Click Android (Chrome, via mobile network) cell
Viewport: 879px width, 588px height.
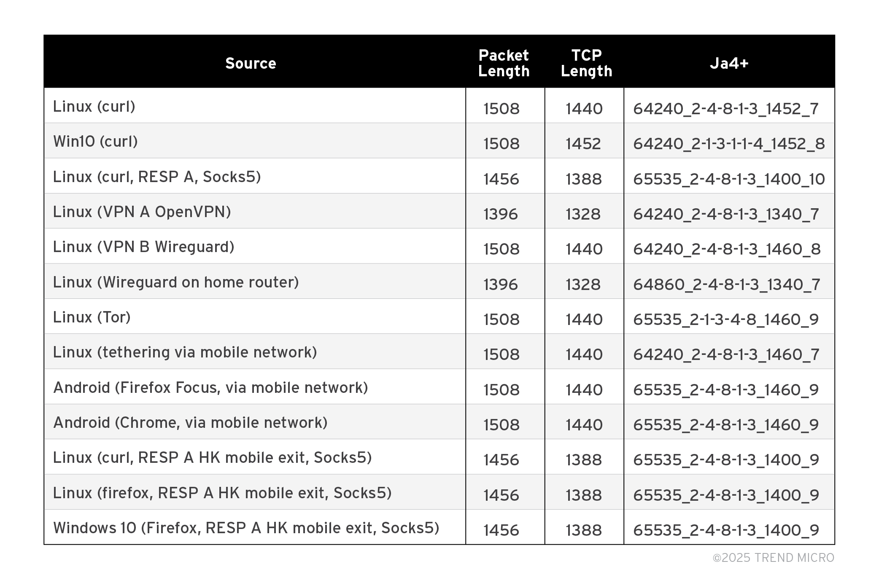tap(190, 422)
